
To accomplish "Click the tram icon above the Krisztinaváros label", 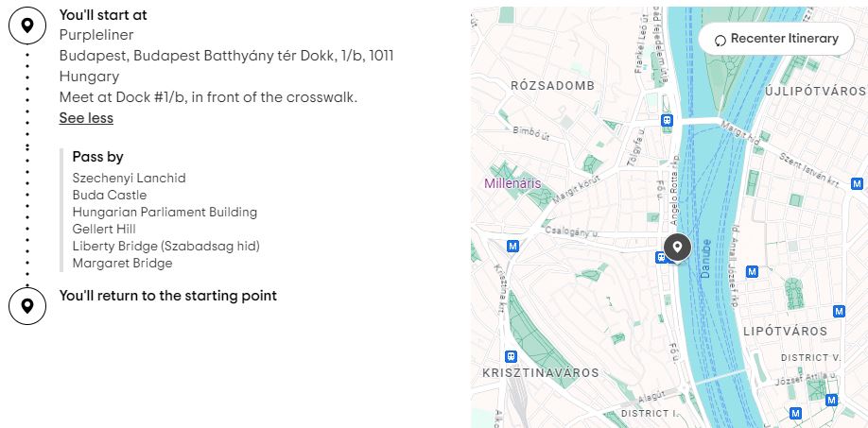I will click(512, 356).
